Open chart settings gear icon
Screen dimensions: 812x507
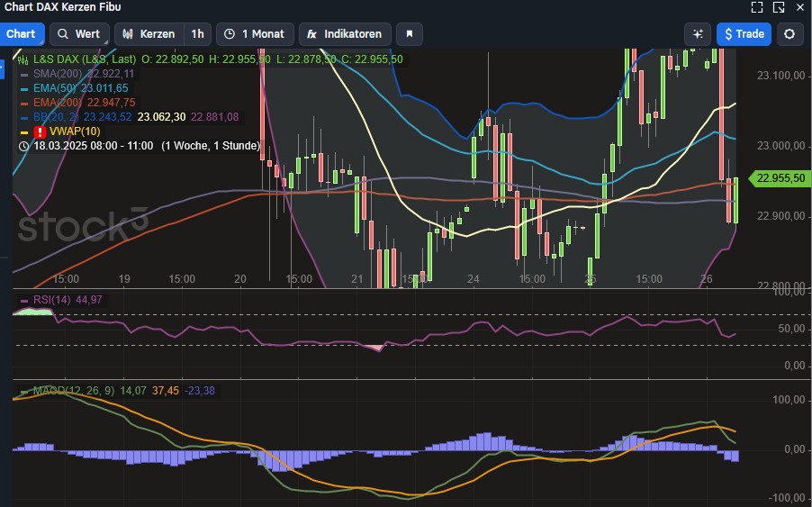pyautogui.click(x=789, y=34)
